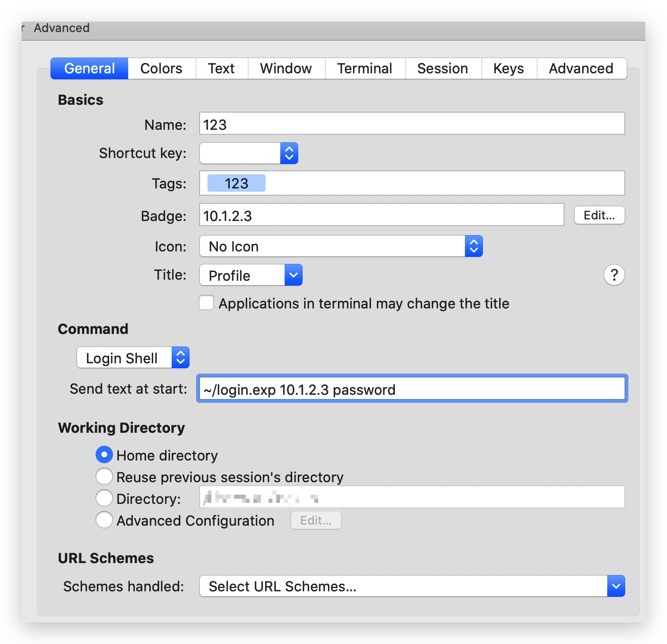Image resolution: width=667 pixels, height=644 pixels.
Task: Open the Login Shell command dropdown
Action: point(133,358)
